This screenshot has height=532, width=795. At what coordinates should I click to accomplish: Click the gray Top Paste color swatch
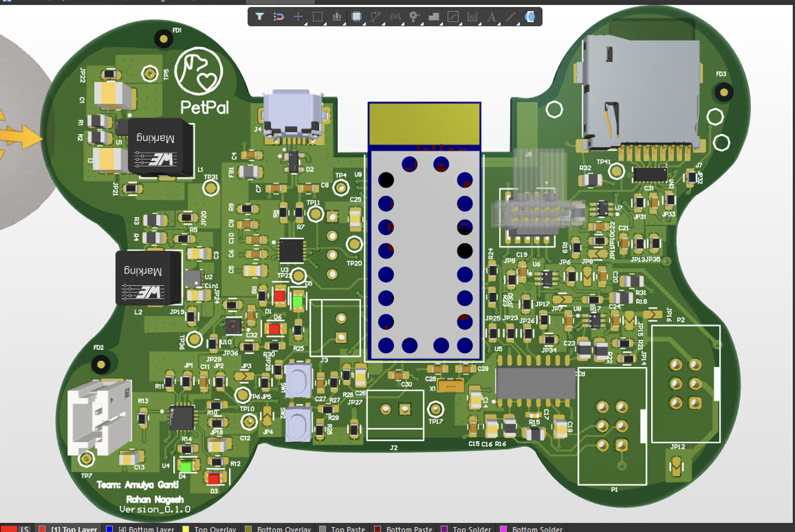(323, 529)
